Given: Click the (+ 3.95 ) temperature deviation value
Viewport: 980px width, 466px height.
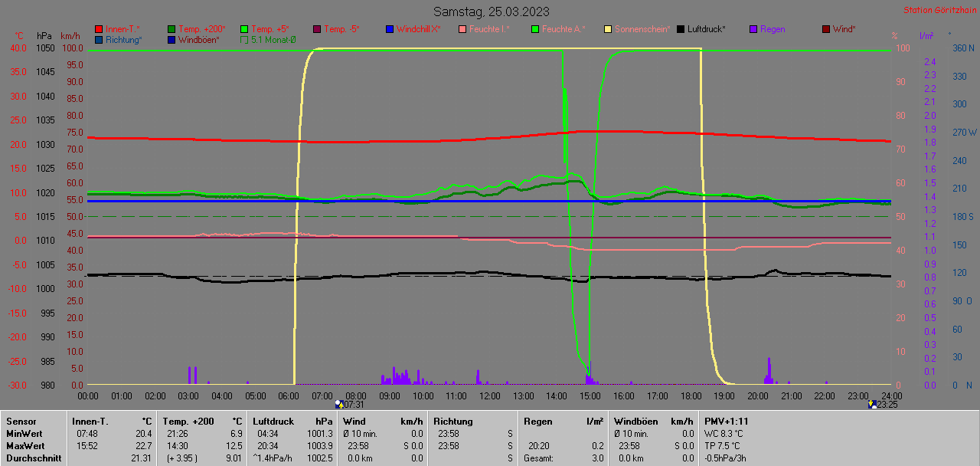Looking at the screenshot, I should [181, 458].
